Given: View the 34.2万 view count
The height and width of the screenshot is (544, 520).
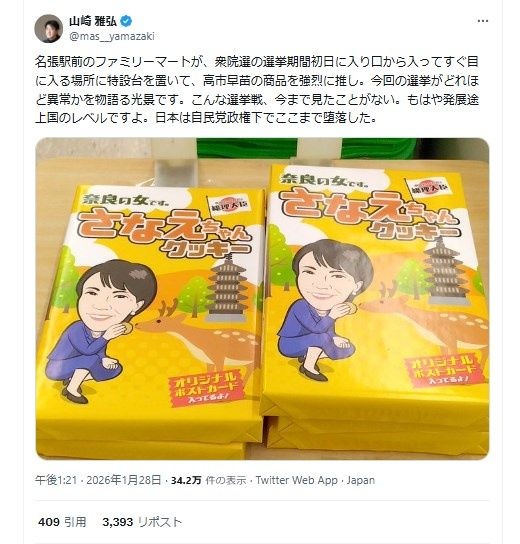Looking at the screenshot, I should click(x=186, y=481).
